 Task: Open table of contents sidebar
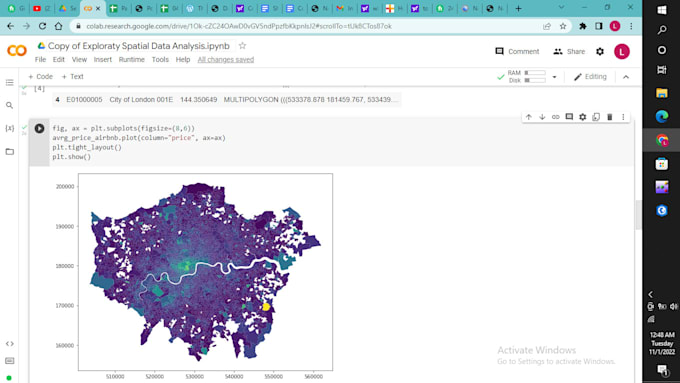pos(10,82)
